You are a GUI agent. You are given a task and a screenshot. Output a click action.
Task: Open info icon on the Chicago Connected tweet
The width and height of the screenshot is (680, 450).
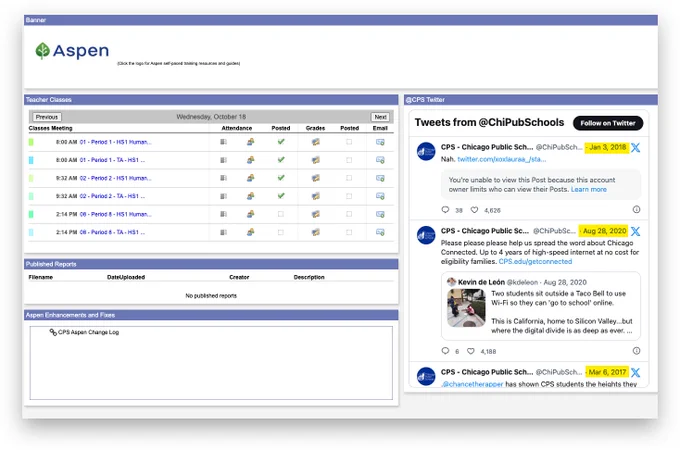636,351
